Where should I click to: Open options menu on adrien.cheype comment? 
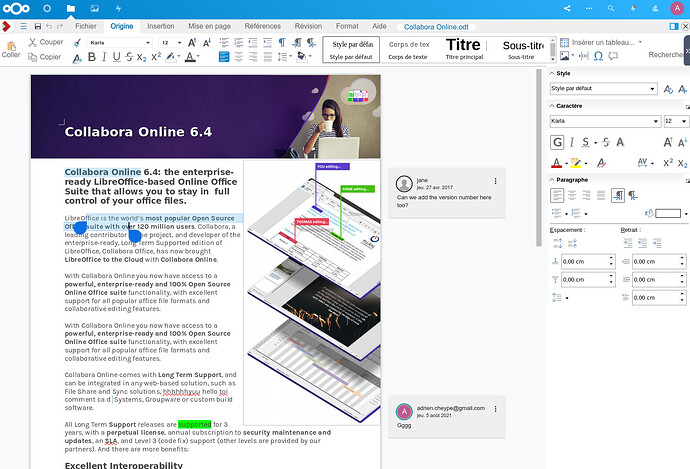495,409
